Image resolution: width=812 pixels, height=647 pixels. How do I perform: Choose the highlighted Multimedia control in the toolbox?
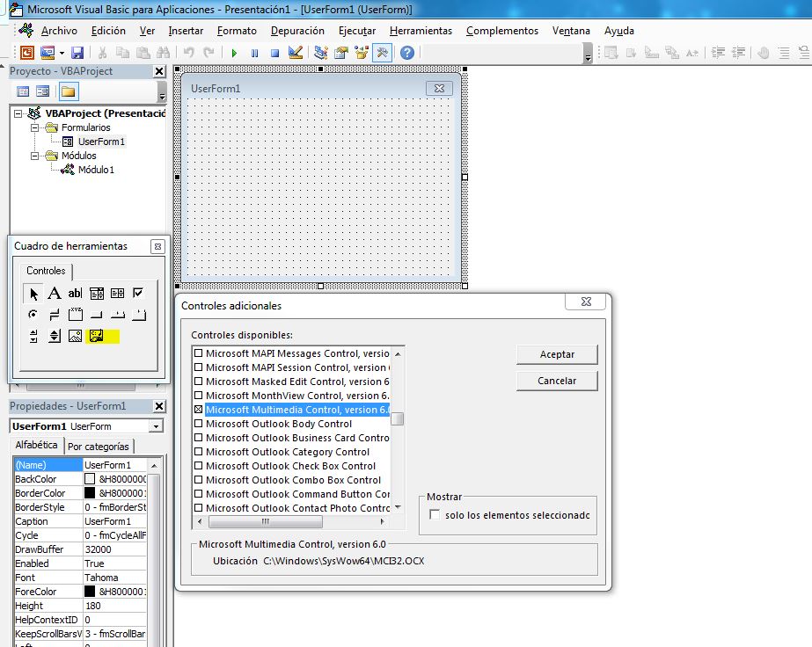[x=96, y=337]
